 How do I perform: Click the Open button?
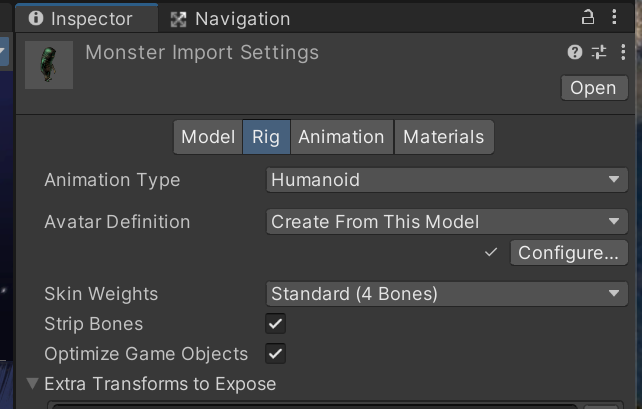click(594, 88)
